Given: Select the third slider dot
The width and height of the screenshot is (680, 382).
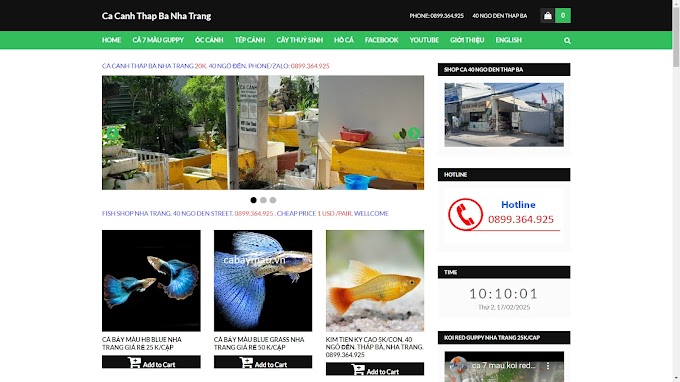Looking at the screenshot, I should (x=273, y=200).
